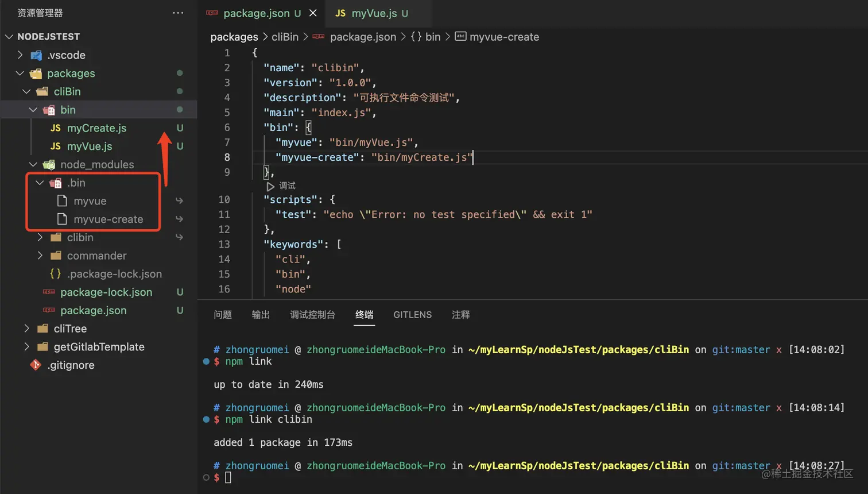Open package-lock.json under cliBin

point(106,292)
